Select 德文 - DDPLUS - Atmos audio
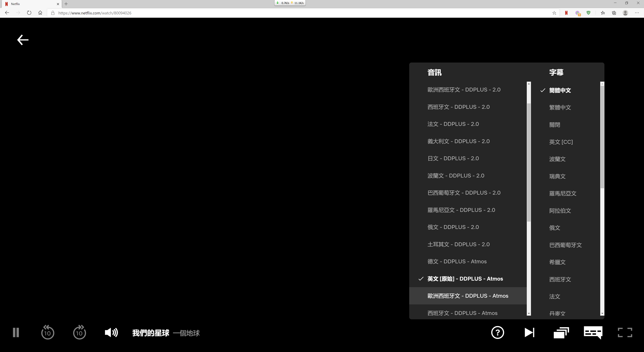Image resolution: width=644 pixels, height=352 pixels. click(x=457, y=261)
